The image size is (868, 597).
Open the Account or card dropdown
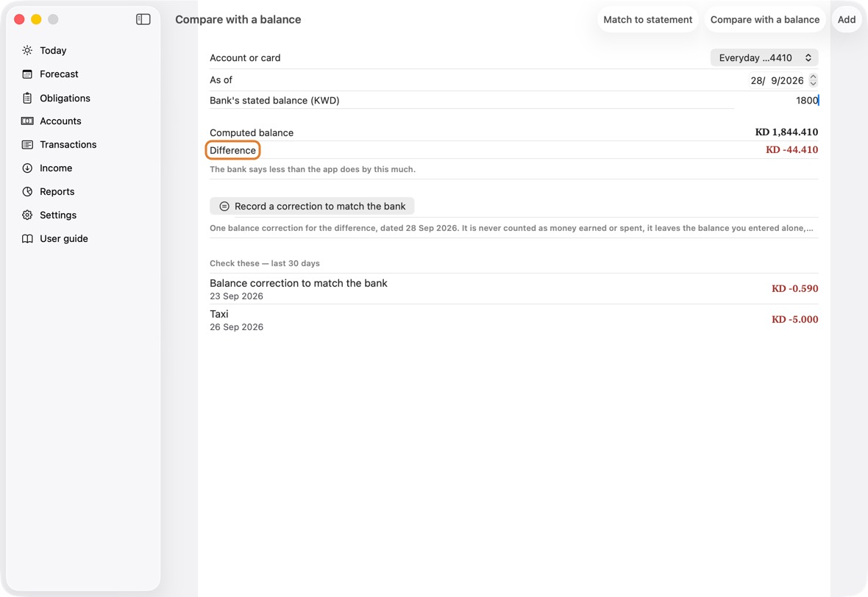[x=764, y=57]
